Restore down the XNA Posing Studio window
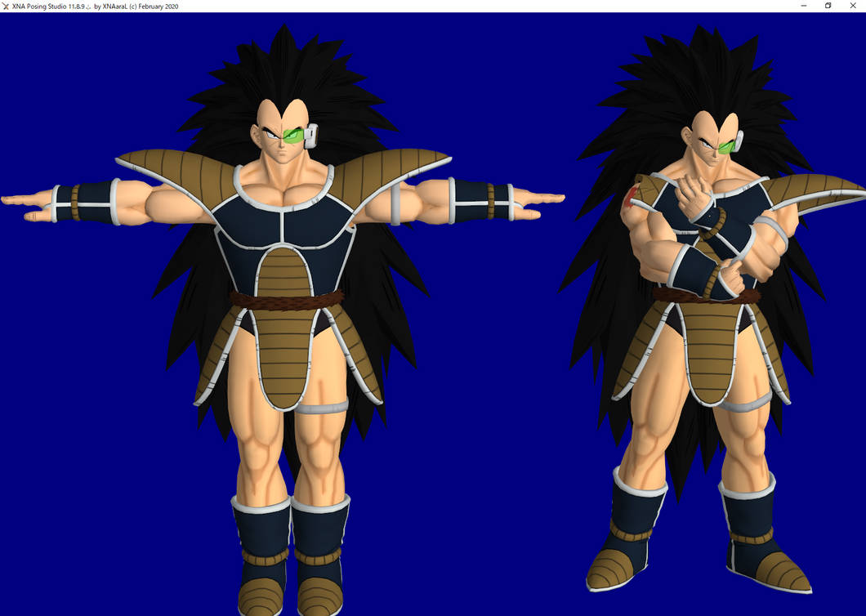The image size is (866, 616). (x=828, y=6)
